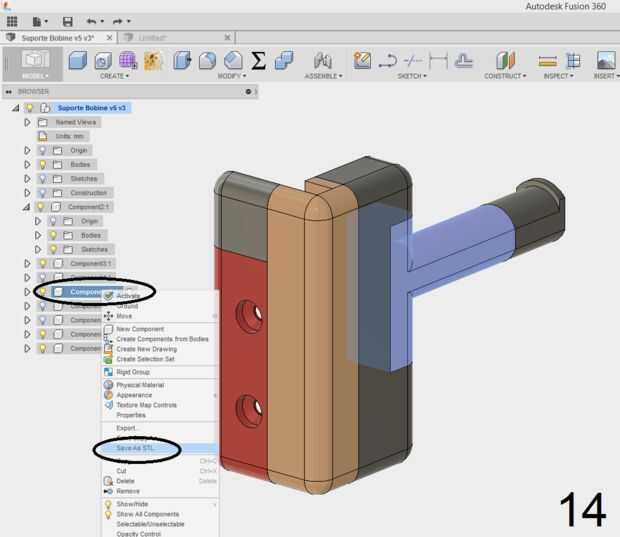Toggle visibility bulb of Construction folder

[x=42, y=193]
